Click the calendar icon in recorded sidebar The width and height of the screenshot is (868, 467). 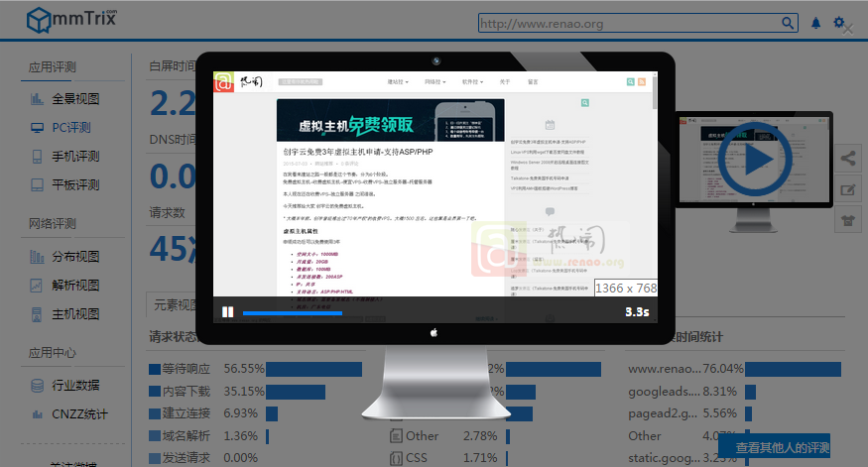[550, 125]
